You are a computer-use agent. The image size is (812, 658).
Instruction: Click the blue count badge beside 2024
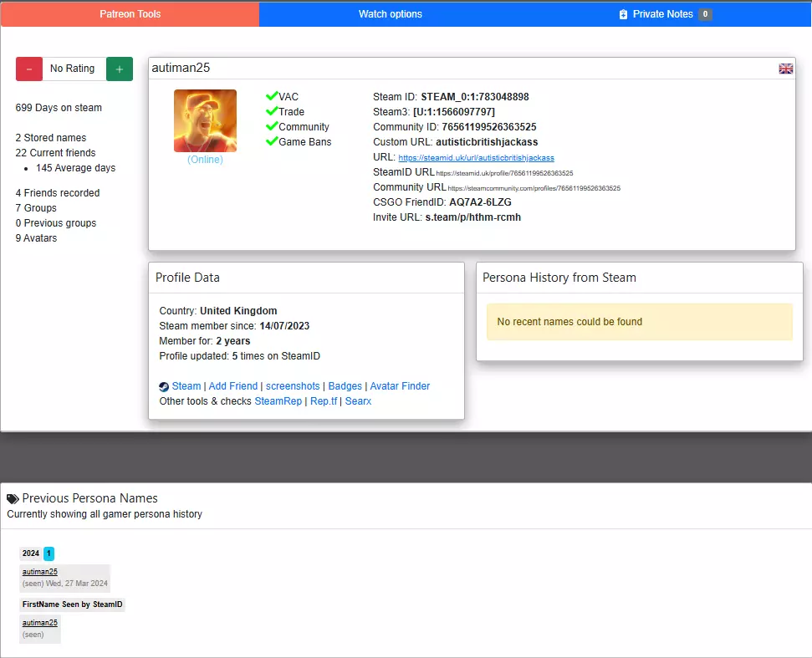(x=49, y=553)
